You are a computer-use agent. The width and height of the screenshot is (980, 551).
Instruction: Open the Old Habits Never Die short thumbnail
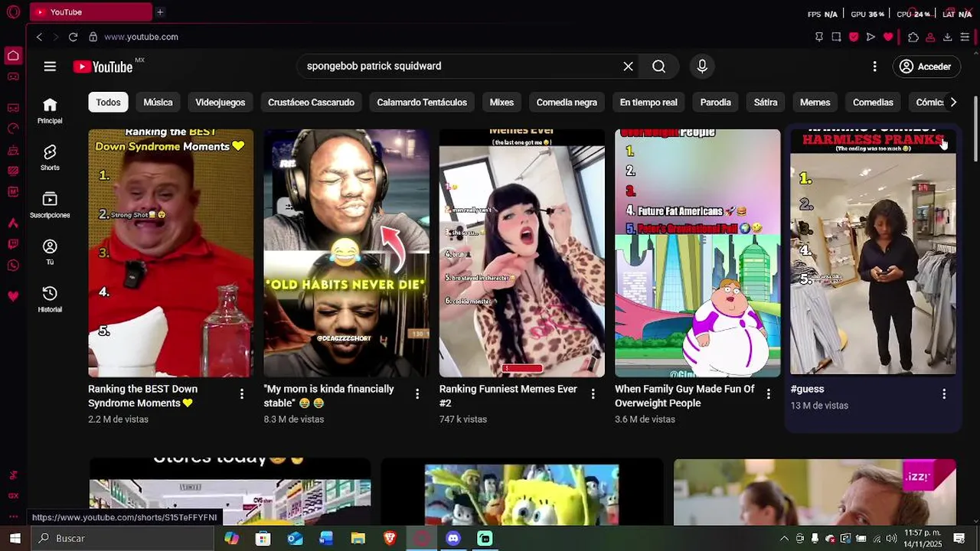[346, 253]
